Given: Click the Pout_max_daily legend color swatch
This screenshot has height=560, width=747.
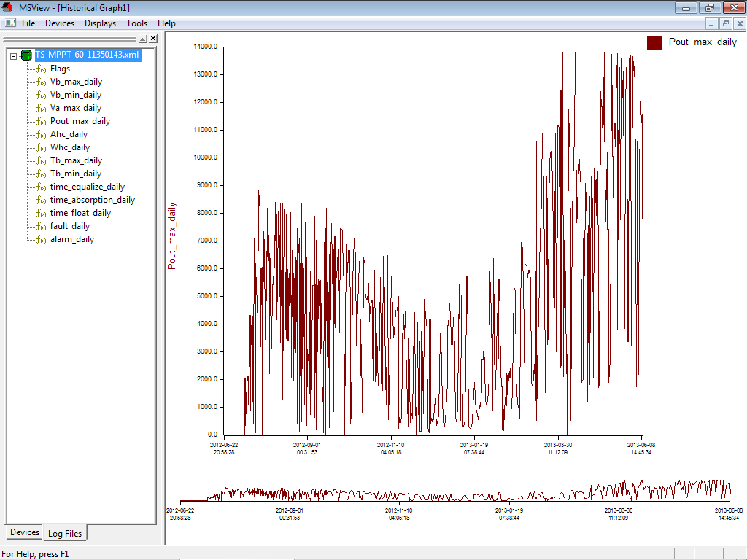Looking at the screenshot, I should click(x=654, y=42).
